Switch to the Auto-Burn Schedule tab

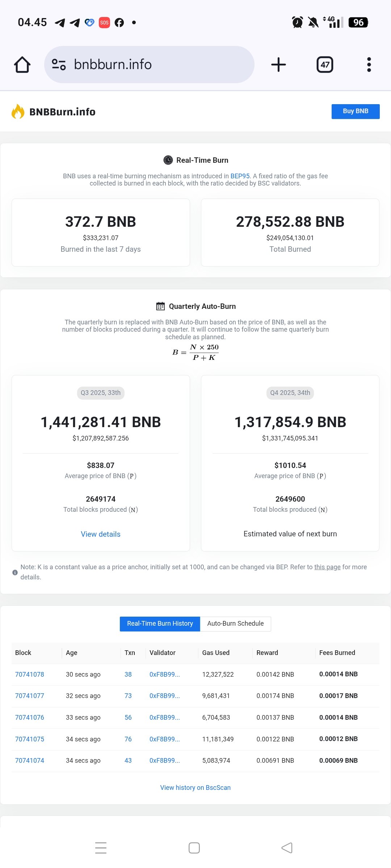pos(235,624)
